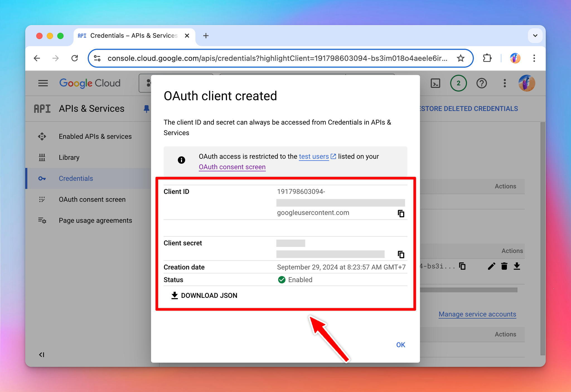571x392 pixels.
Task: View site information icon in address bar
Action: click(x=97, y=58)
